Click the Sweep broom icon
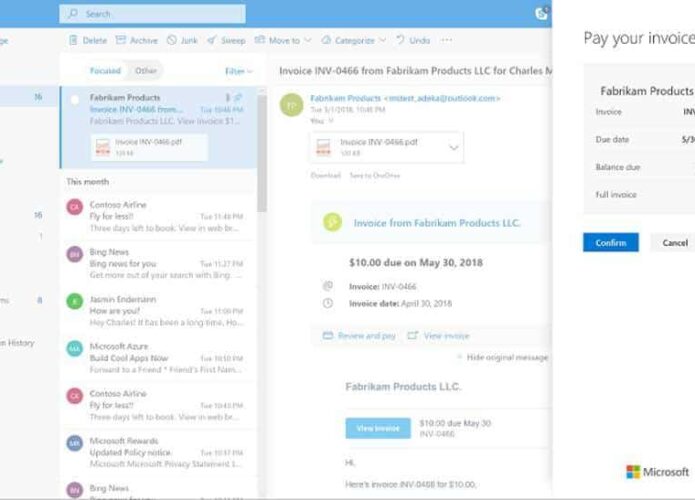695x500 pixels. tap(212, 40)
